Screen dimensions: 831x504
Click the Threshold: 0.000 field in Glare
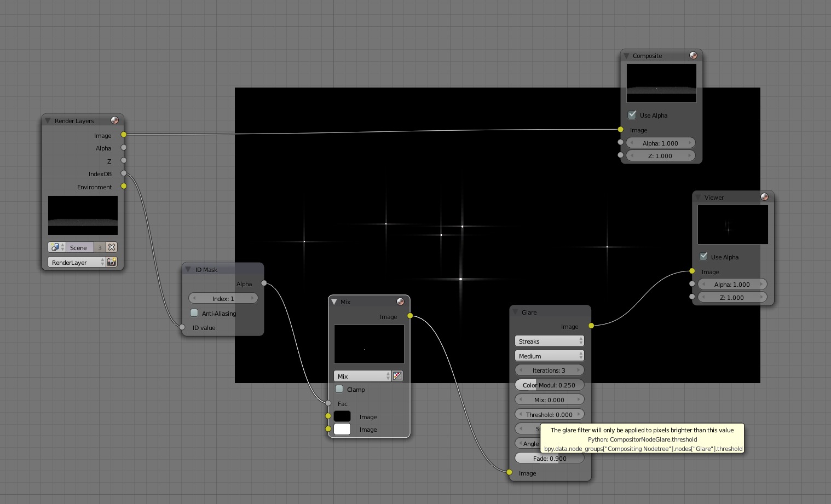(x=550, y=415)
